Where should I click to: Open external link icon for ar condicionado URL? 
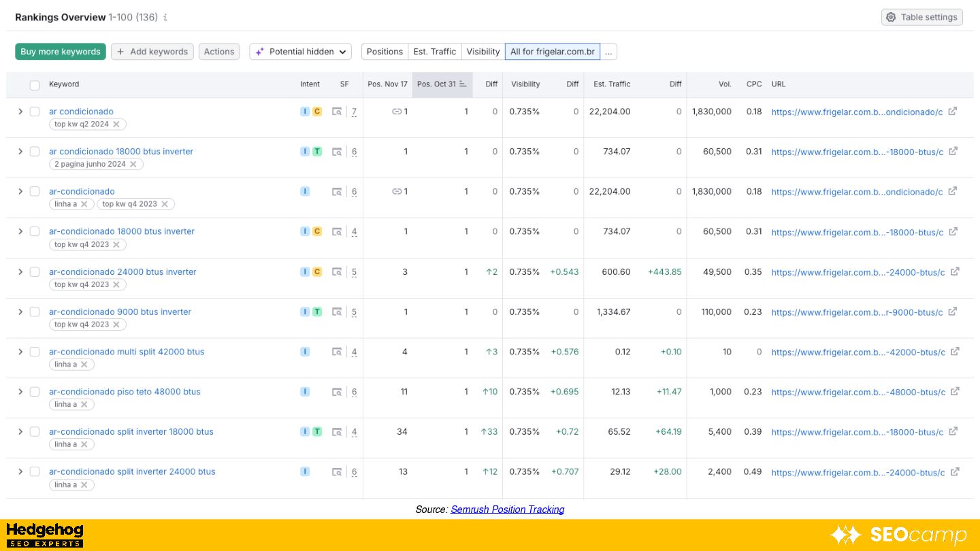coord(953,112)
